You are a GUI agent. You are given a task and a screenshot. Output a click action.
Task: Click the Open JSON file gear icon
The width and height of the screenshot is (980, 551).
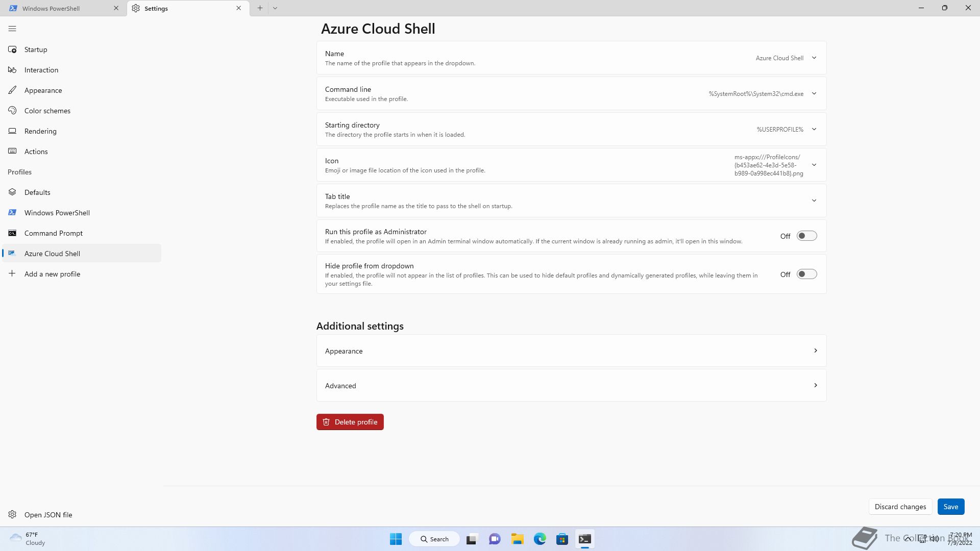12,515
